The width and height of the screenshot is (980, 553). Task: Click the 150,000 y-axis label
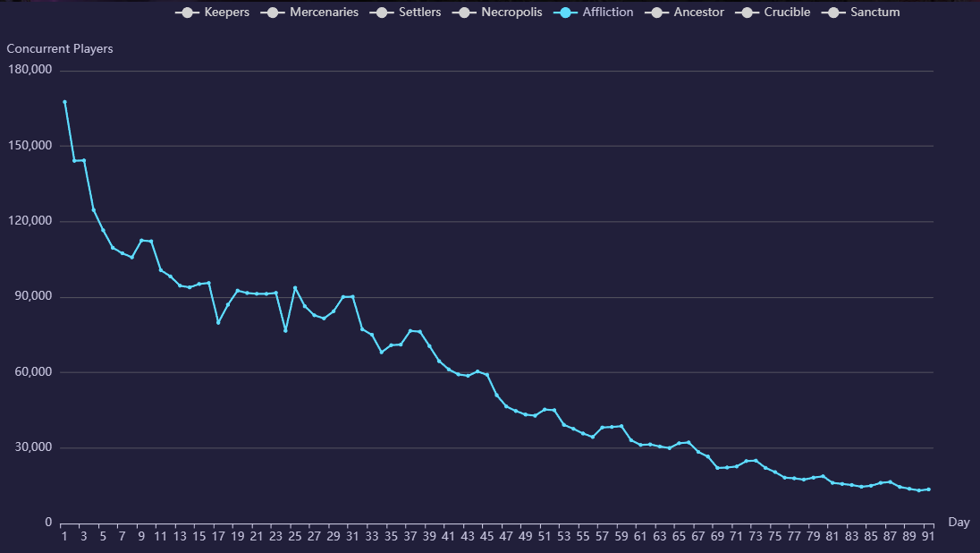pos(30,145)
